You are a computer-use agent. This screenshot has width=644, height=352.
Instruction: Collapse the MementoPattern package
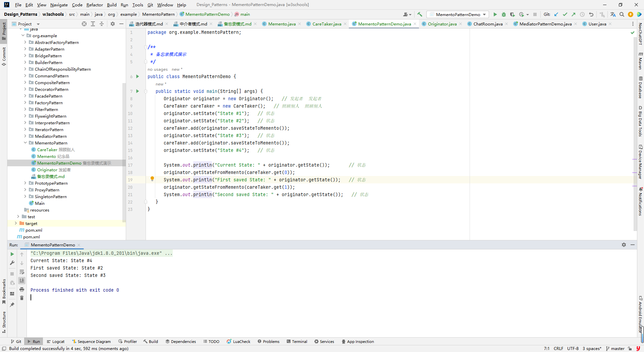click(x=25, y=143)
